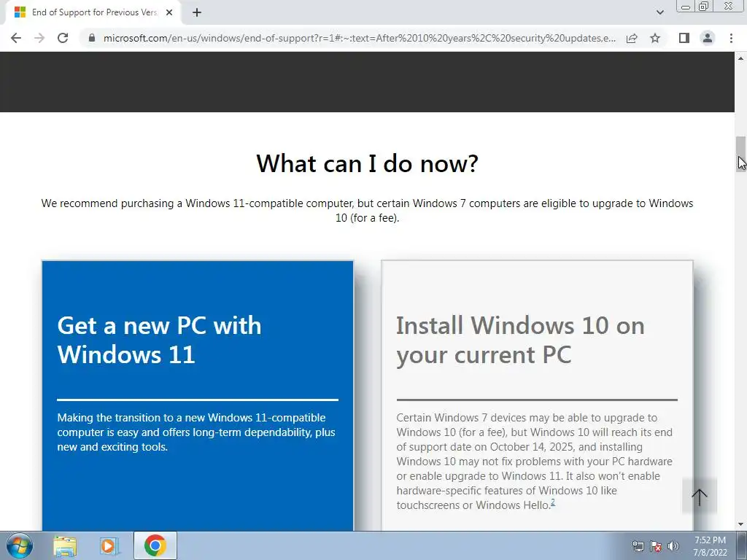This screenshot has height=560, width=747.
Task: Open the network tray icon
Action: [638, 547]
